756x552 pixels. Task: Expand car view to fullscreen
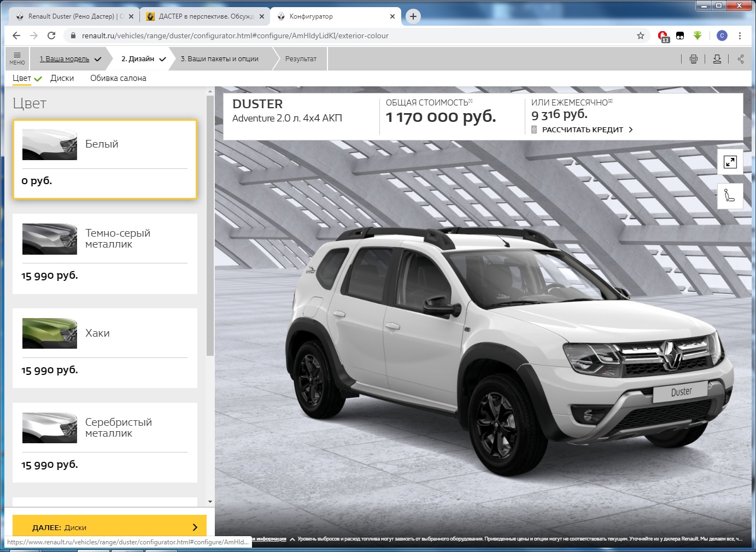click(730, 162)
